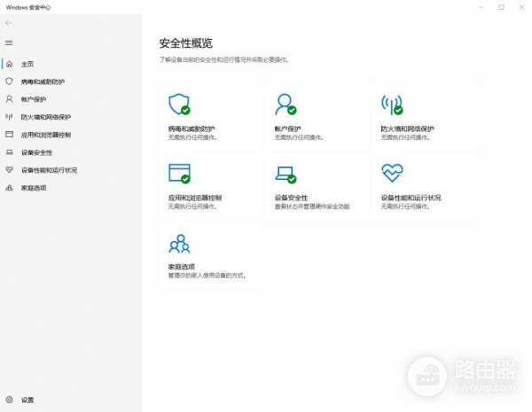
Task: Minimize the Windows Security window
Action: tap(481, 7)
